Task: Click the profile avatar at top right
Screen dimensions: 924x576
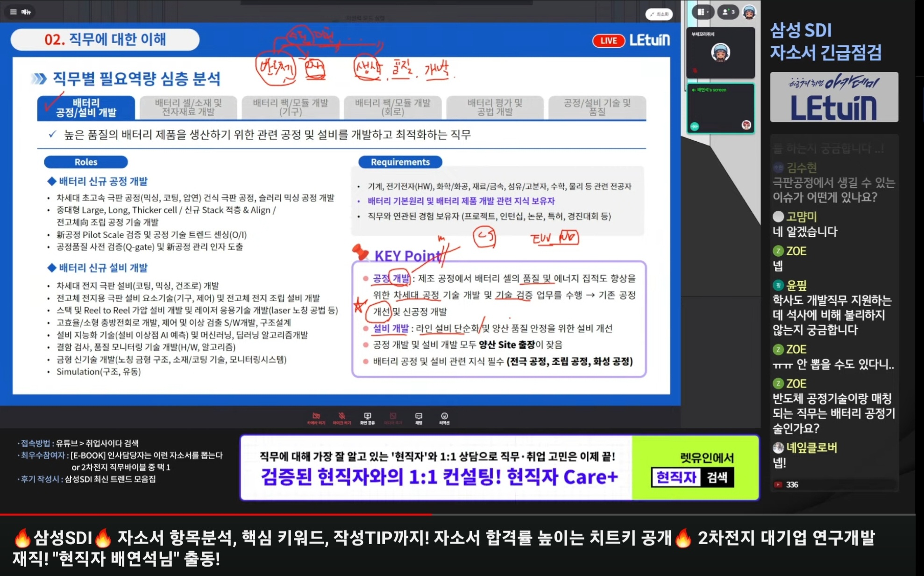Action: [x=749, y=12]
